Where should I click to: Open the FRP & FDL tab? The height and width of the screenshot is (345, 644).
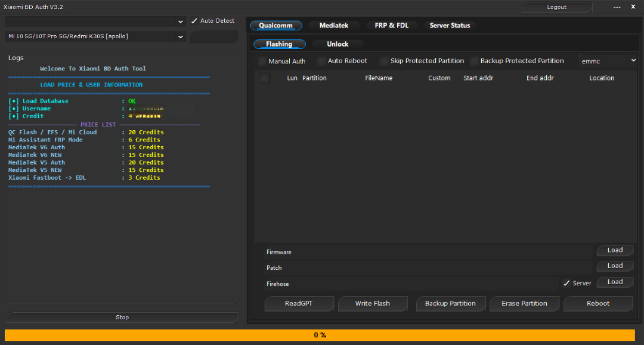pyautogui.click(x=391, y=26)
